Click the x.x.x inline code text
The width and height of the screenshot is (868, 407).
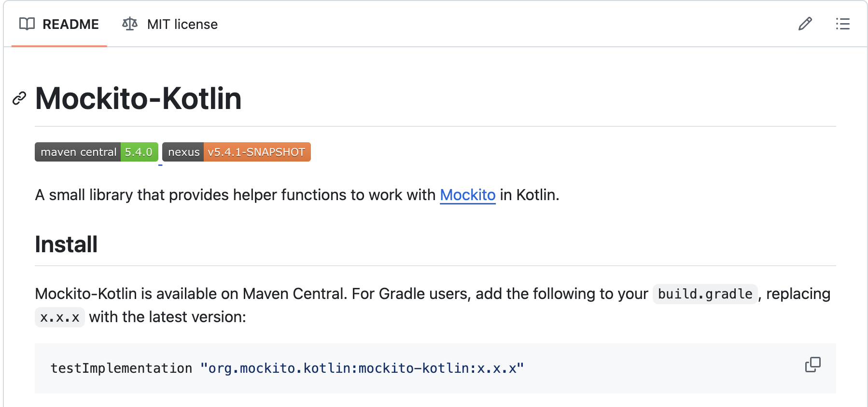(x=60, y=317)
